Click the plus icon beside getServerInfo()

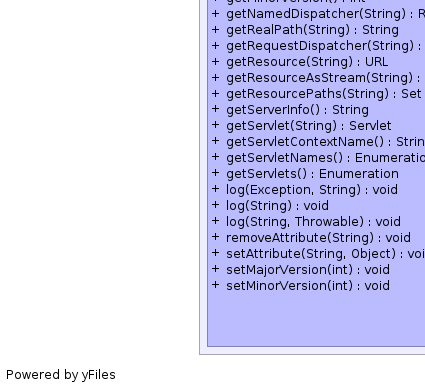coord(216,109)
